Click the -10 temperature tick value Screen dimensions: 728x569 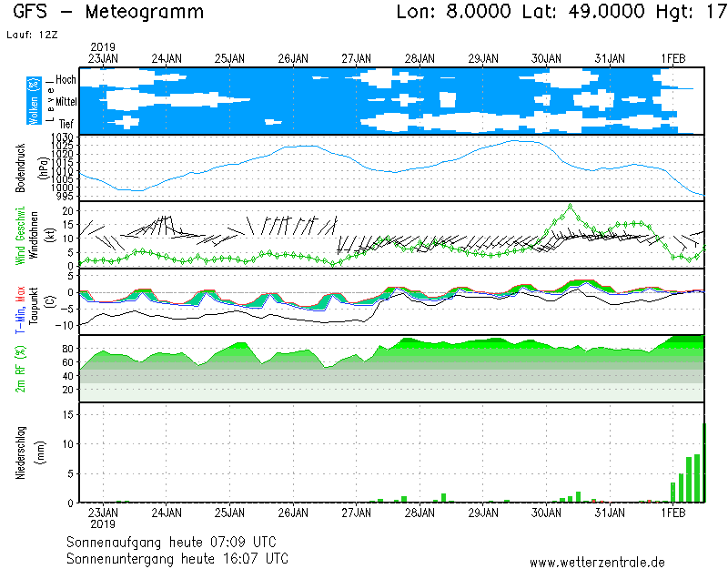(65, 325)
